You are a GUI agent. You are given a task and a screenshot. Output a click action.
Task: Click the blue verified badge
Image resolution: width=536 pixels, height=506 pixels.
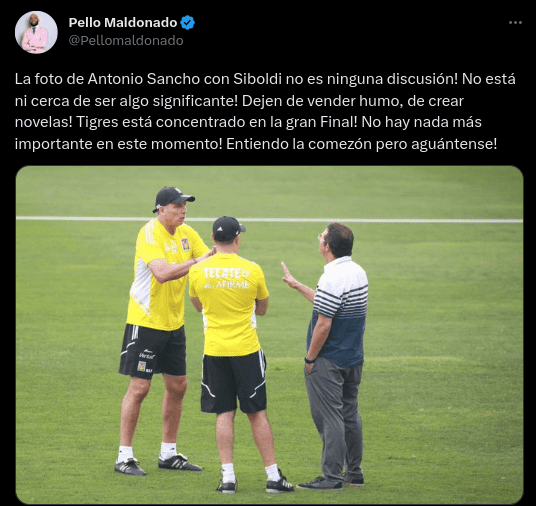[187, 23]
